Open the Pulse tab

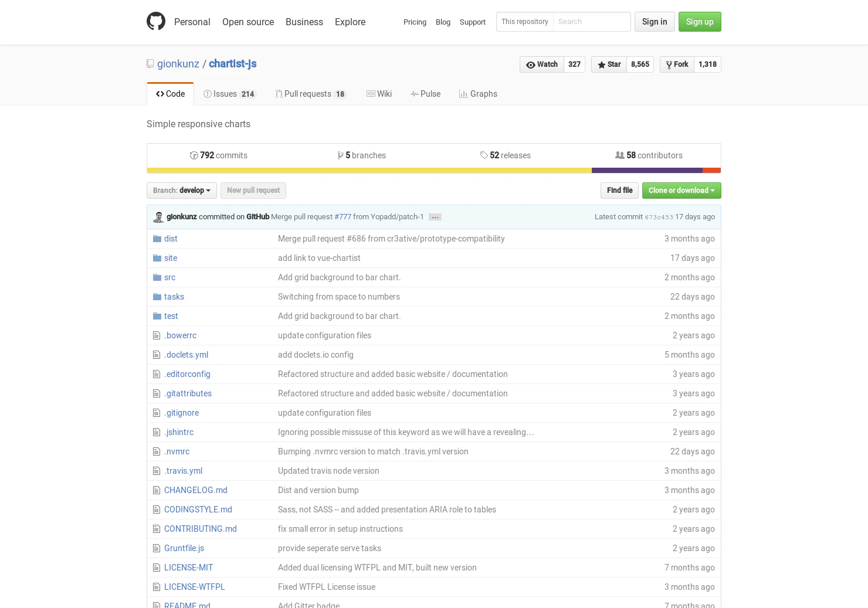click(x=425, y=94)
